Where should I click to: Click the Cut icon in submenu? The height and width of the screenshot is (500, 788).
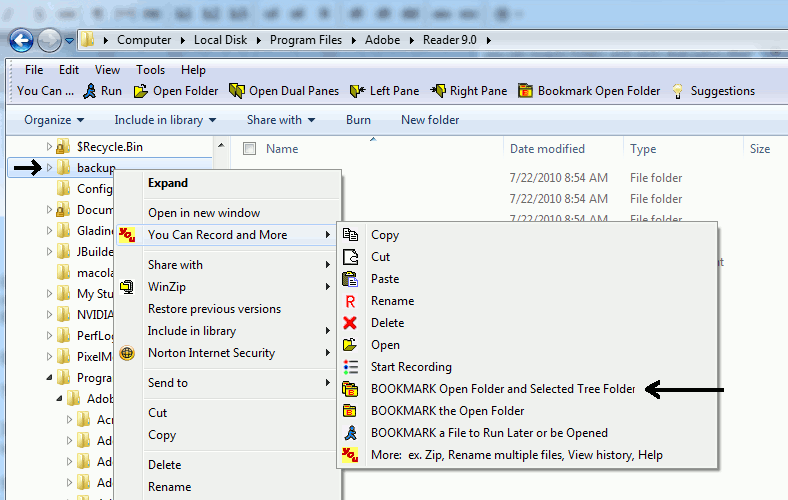[350, 257]
